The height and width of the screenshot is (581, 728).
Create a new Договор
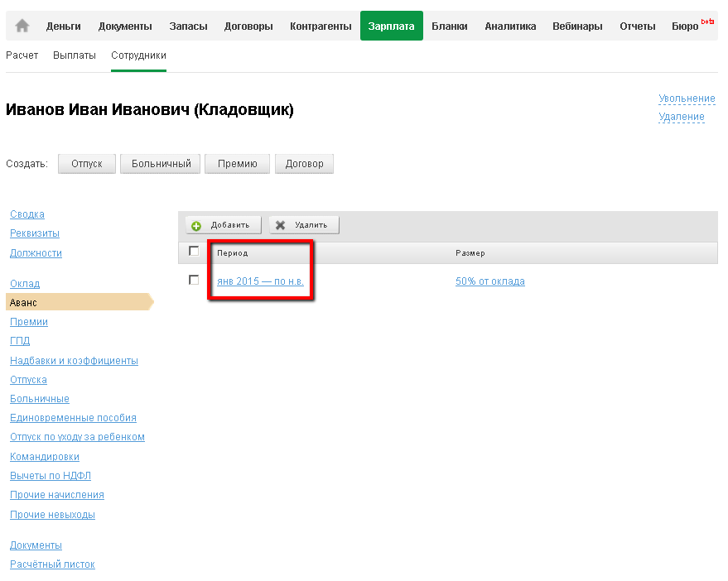pos(304,164)
